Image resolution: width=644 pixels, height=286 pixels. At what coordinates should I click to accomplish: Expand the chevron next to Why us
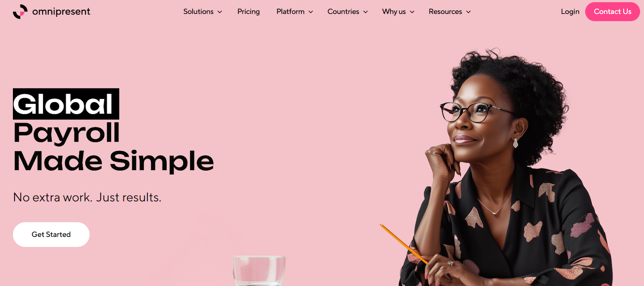click(412, 12)
